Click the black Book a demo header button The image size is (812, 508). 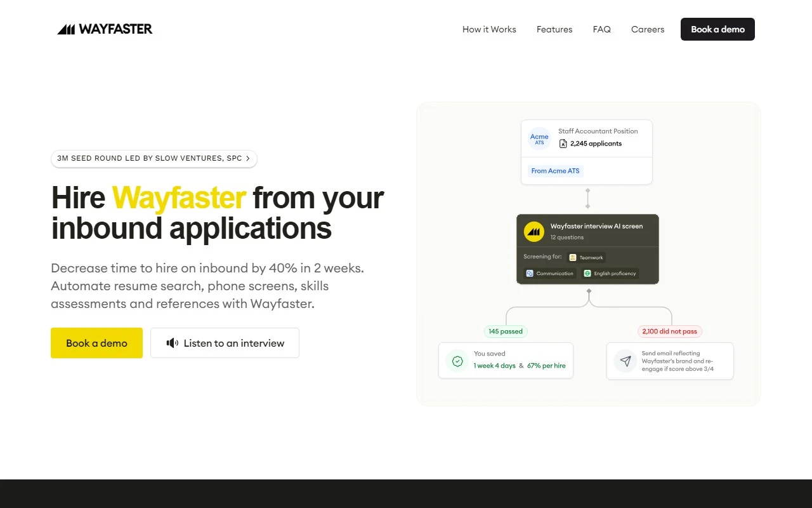pyautogui.click(x=717, y=29)
